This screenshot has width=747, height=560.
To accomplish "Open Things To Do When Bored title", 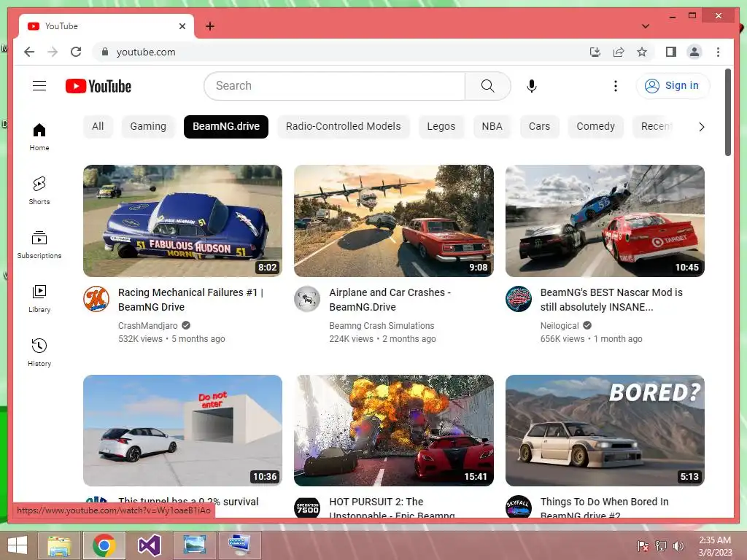I will (604, 507).
